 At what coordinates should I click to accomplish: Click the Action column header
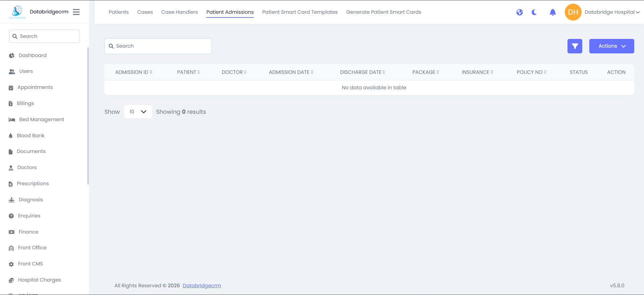click(x=616, y=72)
